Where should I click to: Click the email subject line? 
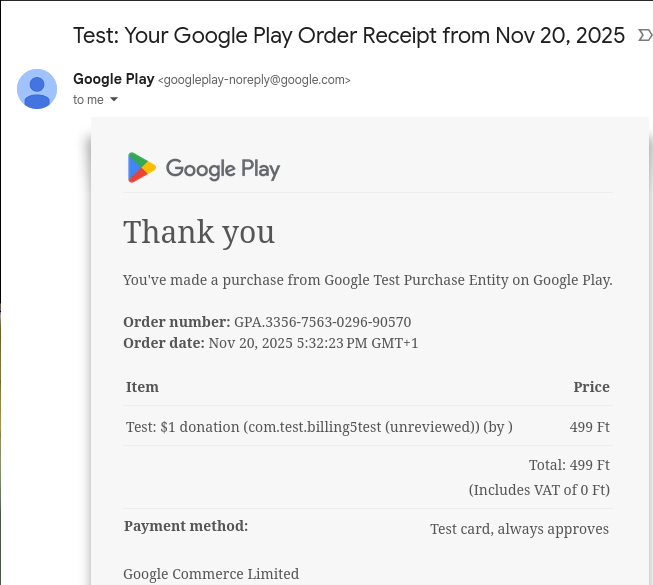pos(348,36)
